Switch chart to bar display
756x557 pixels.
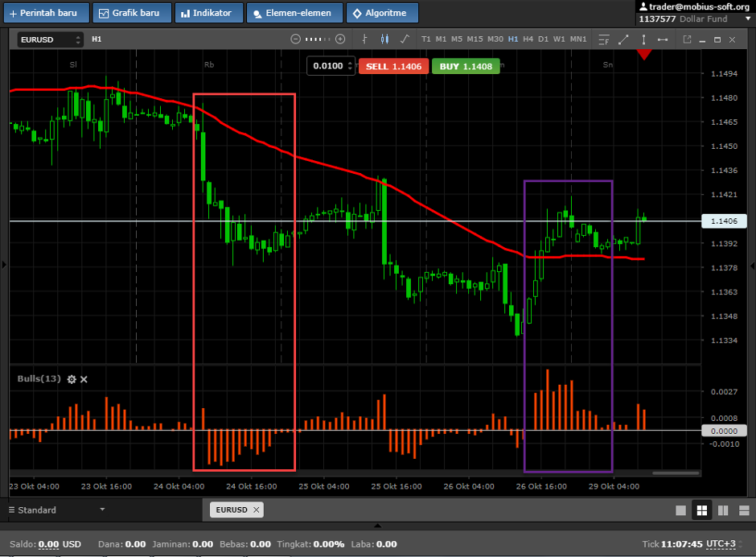pyautogui.click(x=365, y=39)
